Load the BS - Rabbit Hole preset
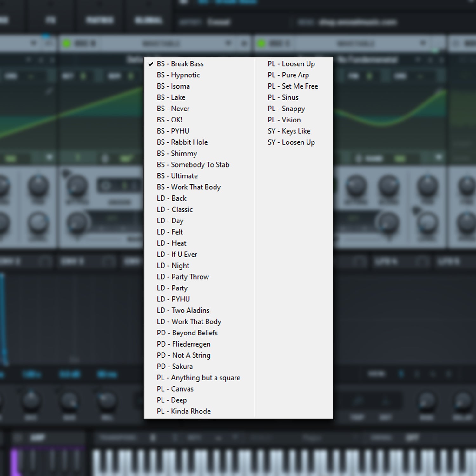Viewport: 476px width, 476px height. click(x=182, y=142)
